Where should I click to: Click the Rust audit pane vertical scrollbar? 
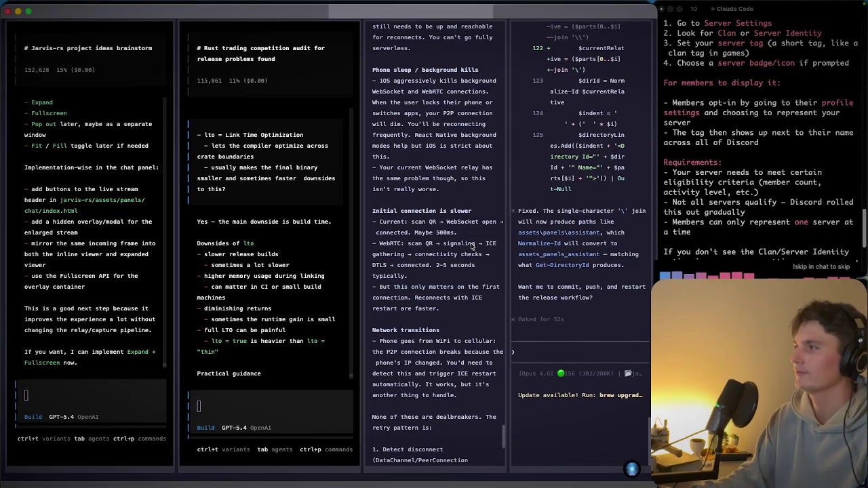pos(351,243)
